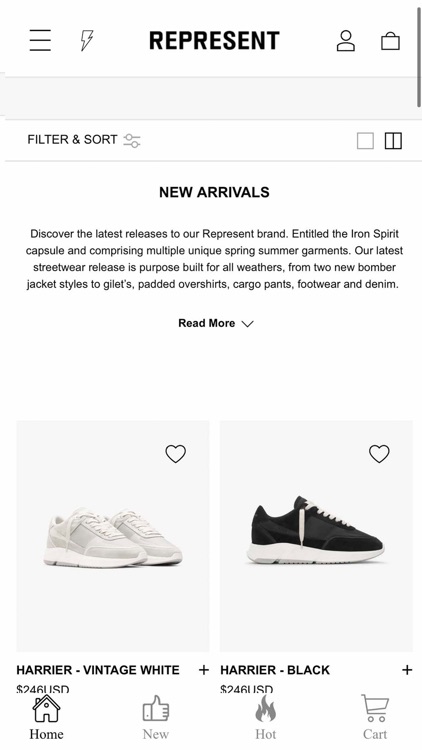Viewport: 422px width, 750px height.
Task: Favorite the Harrier Black sneaker
Action: pos(379,453)
